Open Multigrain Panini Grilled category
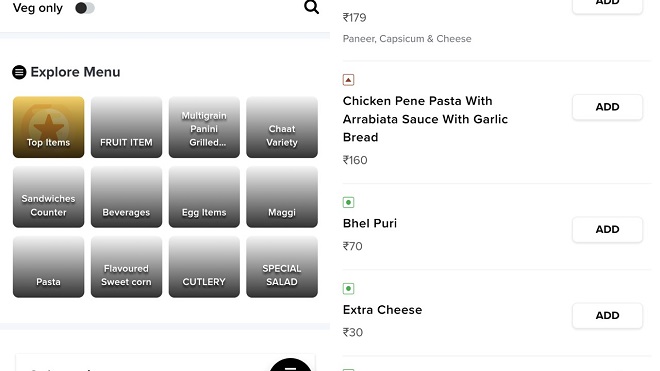660x371 pixels. pos(204,127)
